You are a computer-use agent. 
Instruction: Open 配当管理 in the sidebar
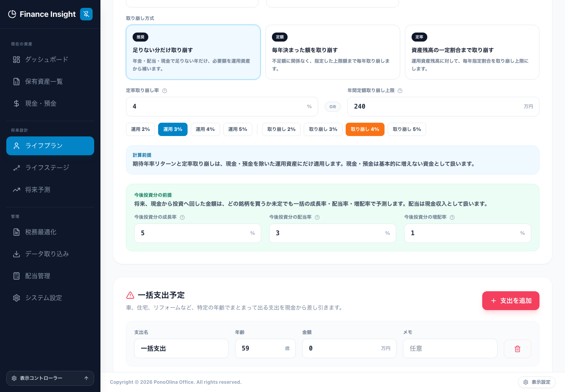tap(50, 276)
